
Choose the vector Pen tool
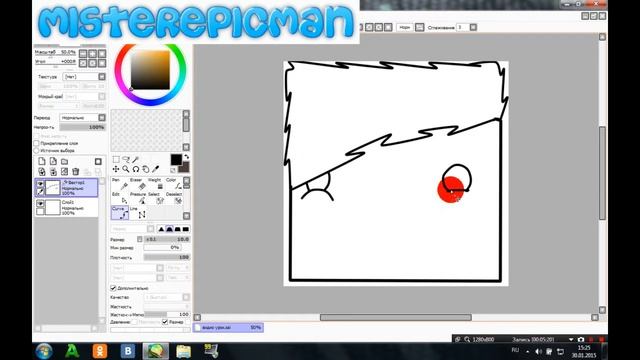[x=120, y=184]
